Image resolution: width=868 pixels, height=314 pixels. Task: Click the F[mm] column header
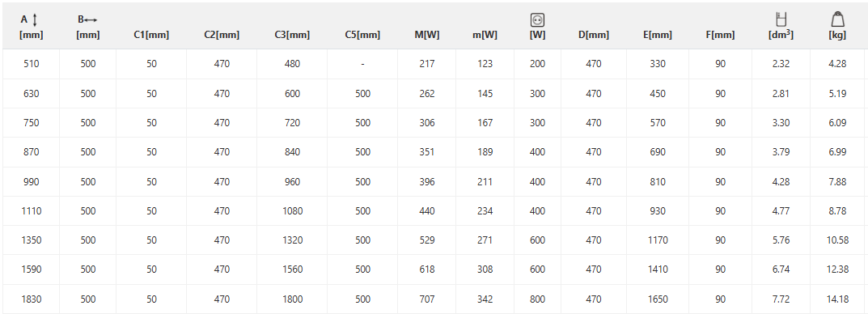[720, 35]
